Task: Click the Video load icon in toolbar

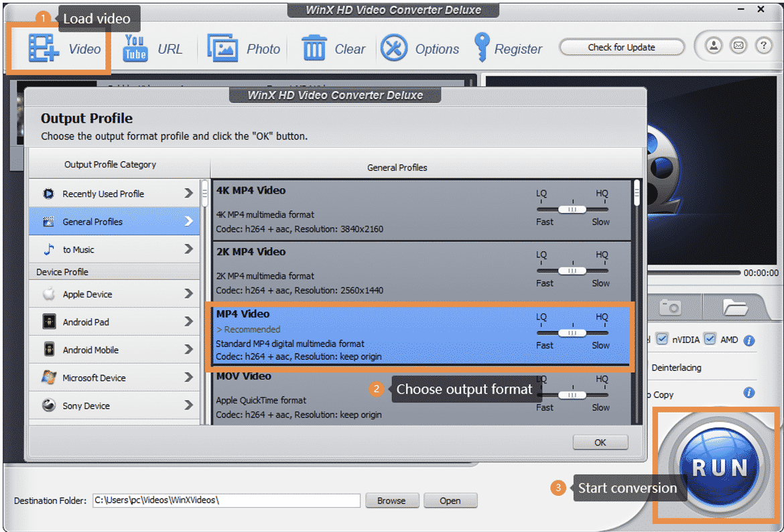Action: click(x=44, y=49)
